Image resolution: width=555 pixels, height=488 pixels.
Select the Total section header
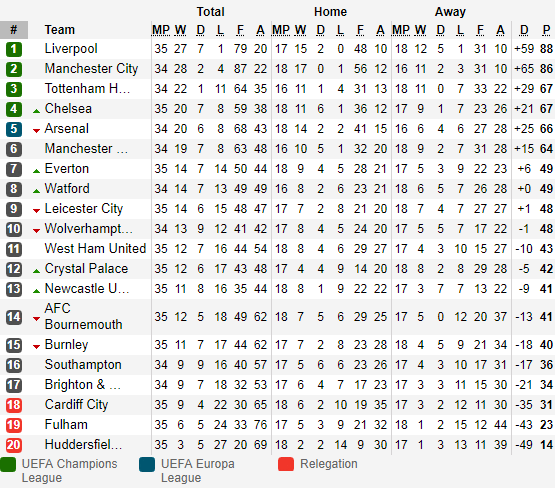(x=210, y=12)
